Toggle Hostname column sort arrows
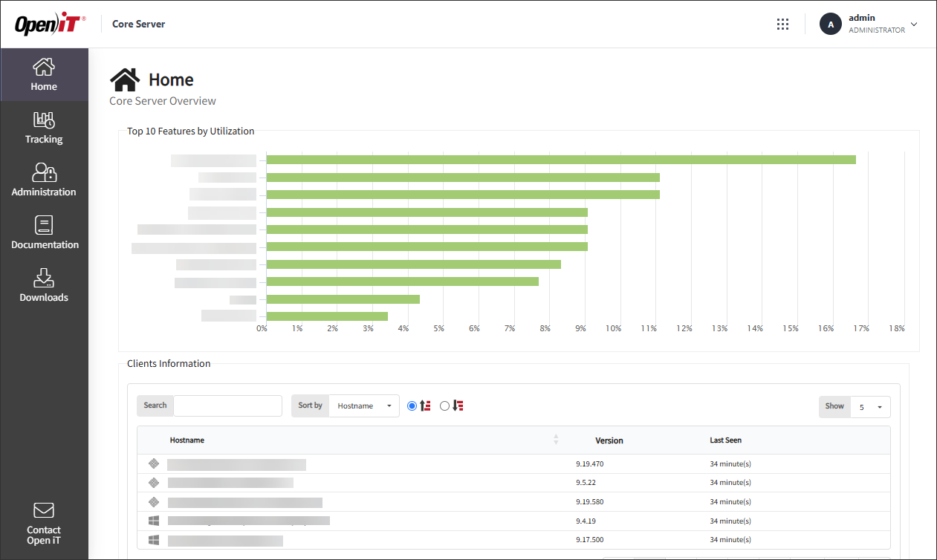This screenshot has width=937, height=560. pyautogui.click(x=556, y=440)
